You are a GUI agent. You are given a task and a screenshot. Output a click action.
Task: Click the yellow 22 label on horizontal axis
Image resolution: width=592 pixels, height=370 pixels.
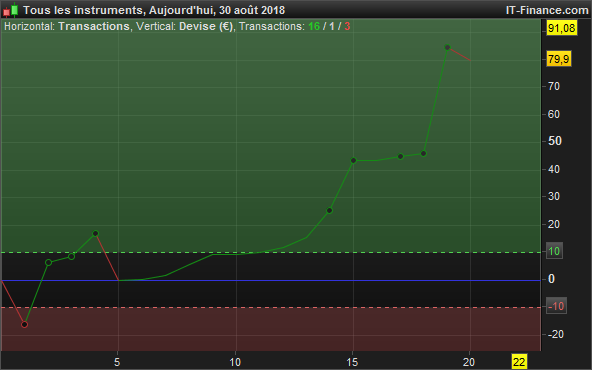[x=519, y=362]
